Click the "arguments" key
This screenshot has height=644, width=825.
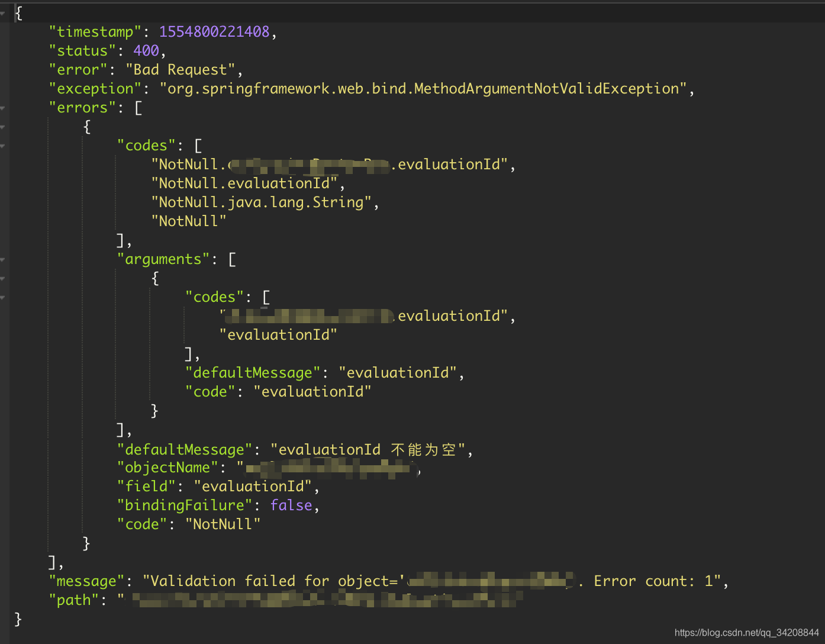(163, 259)
